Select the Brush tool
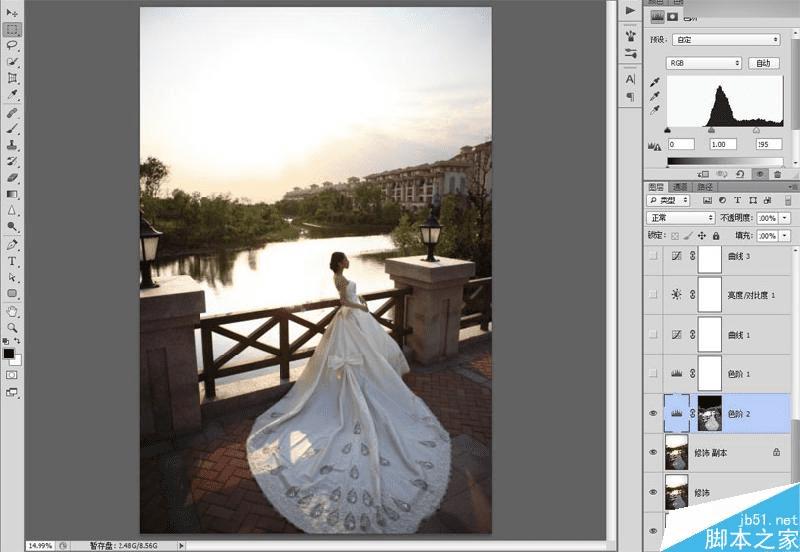This screenshot has height=552, width=800. click(x=12, y=129)
